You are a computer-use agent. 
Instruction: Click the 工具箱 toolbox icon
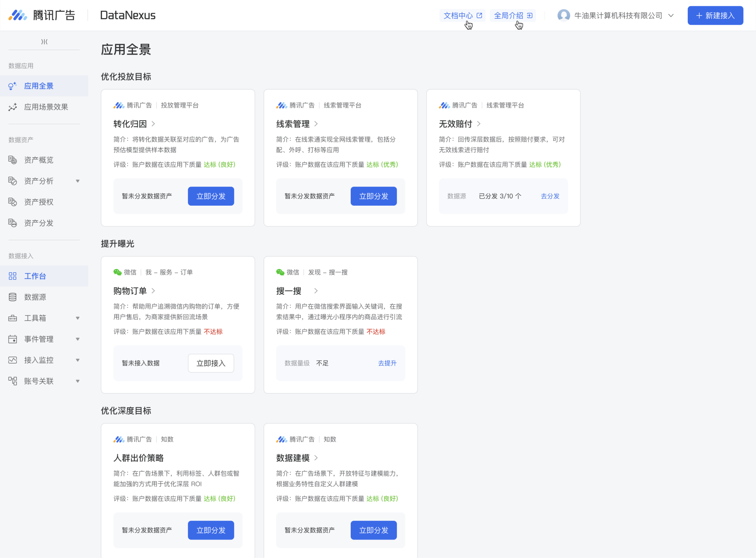(x=13, y=318)
